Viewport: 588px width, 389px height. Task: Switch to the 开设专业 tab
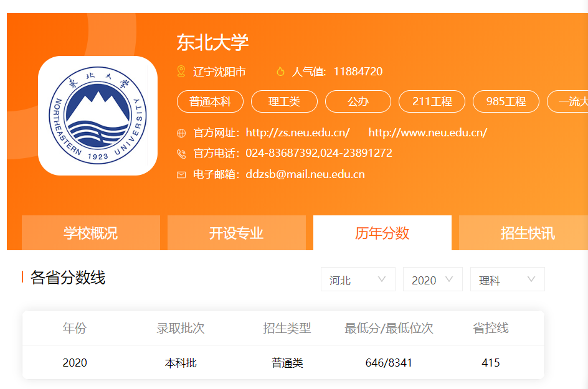click(237, 233)
